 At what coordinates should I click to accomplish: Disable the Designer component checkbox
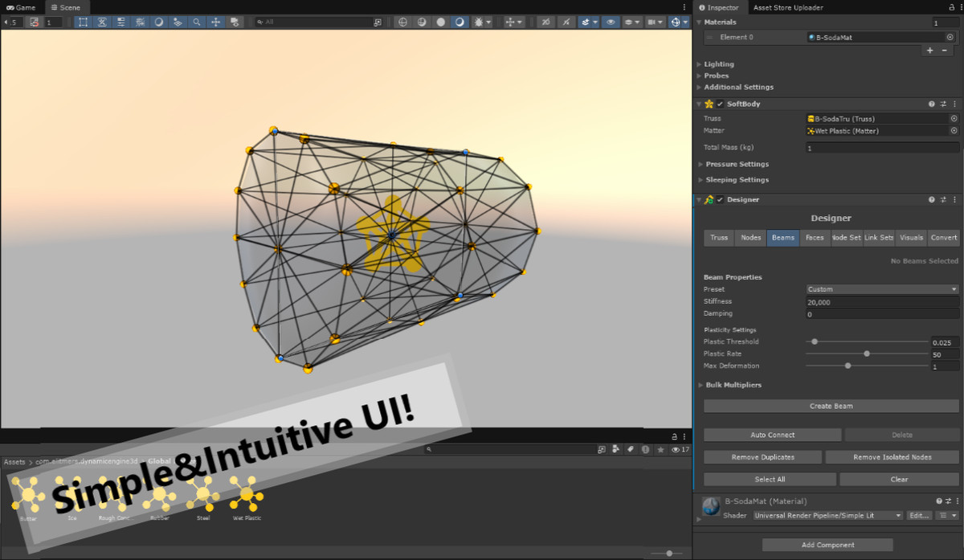click(721, 199)
